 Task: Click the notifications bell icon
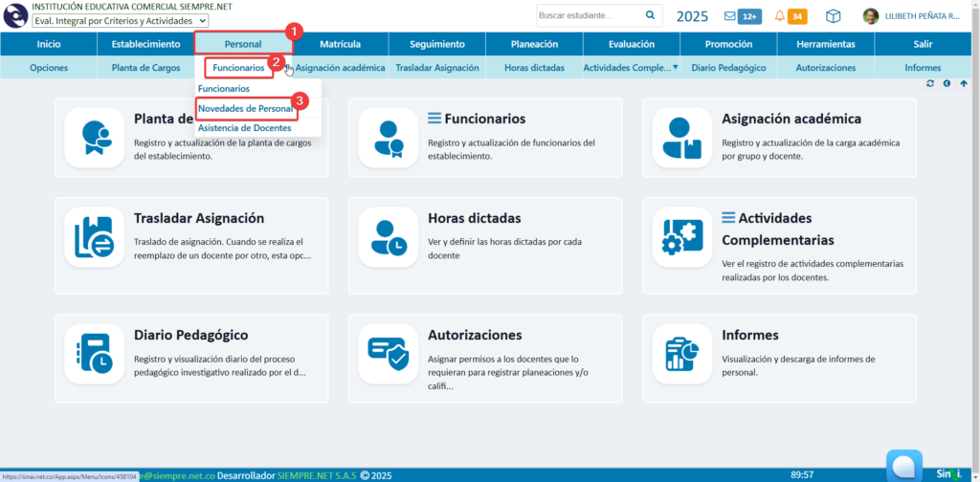pos(780,16)
